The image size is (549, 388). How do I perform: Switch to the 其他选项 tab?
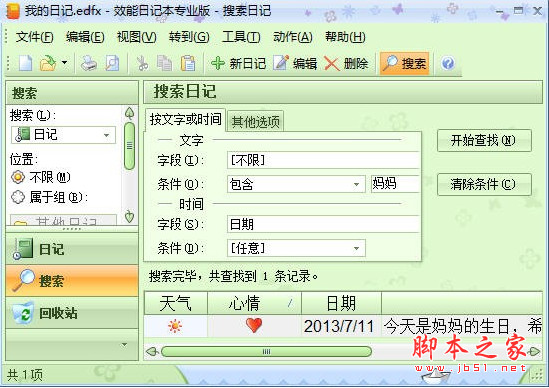[256, 122]
